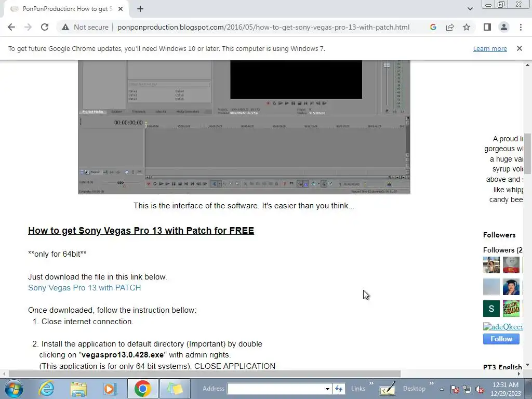532x399 pixels.
Task: Open the muted volume tray icon
Action: (480, 389)
